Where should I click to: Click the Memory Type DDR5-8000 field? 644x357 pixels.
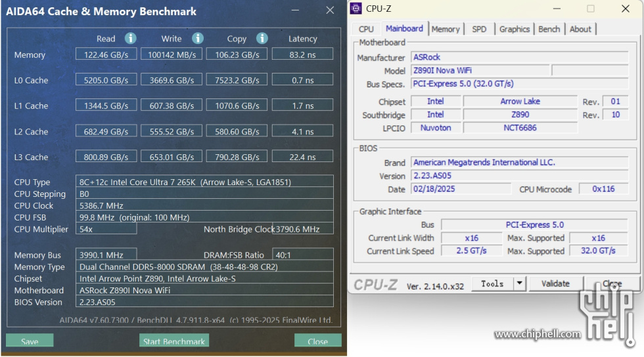tap(204, 266)
